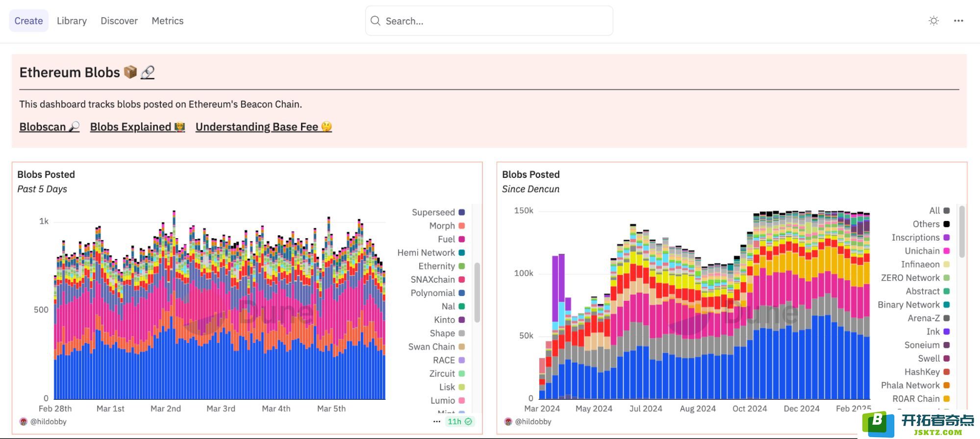The width and height of the screenshot is (980, 439).
Task: Open the Library tab
Action: coord(72,21)
